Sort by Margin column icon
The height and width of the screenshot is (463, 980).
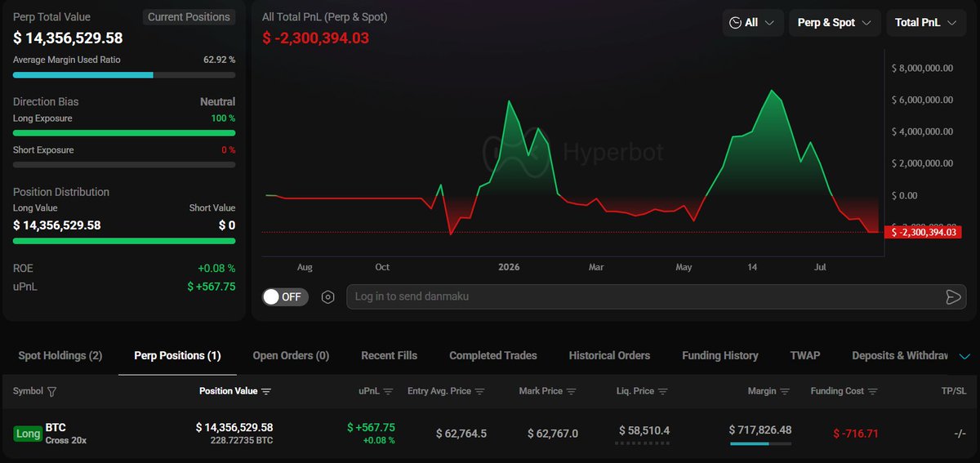coord(785,391)
